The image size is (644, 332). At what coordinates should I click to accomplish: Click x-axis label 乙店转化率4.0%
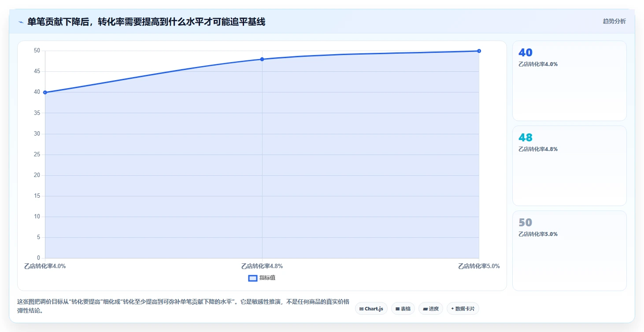pyautogui.click(x=45, y=266)
